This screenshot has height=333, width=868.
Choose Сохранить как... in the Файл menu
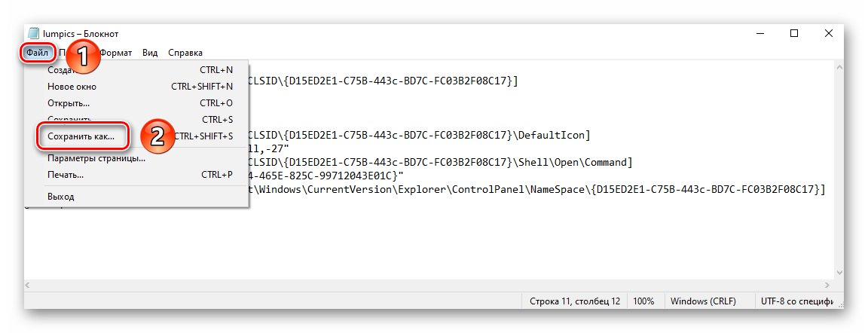(81, 136)
